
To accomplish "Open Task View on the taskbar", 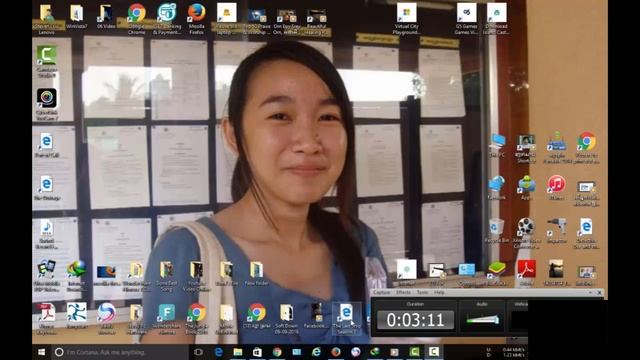I will click(x=198, y=352).
